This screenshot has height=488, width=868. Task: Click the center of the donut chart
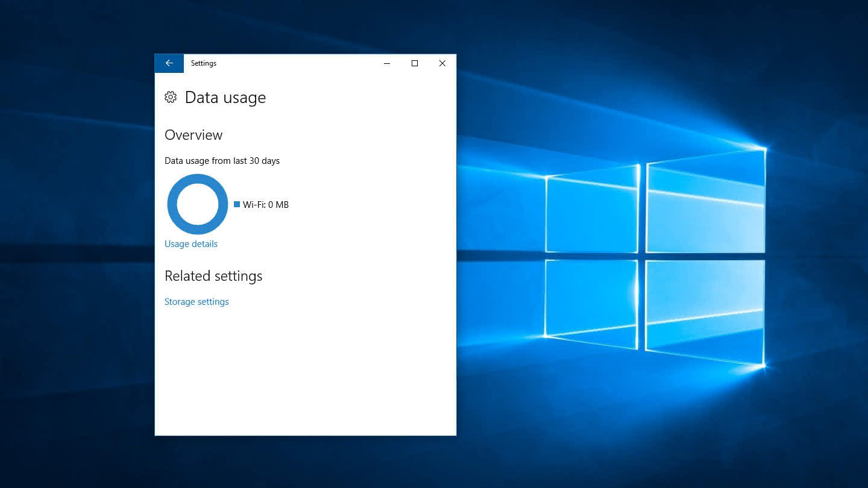tap(198, 204)
